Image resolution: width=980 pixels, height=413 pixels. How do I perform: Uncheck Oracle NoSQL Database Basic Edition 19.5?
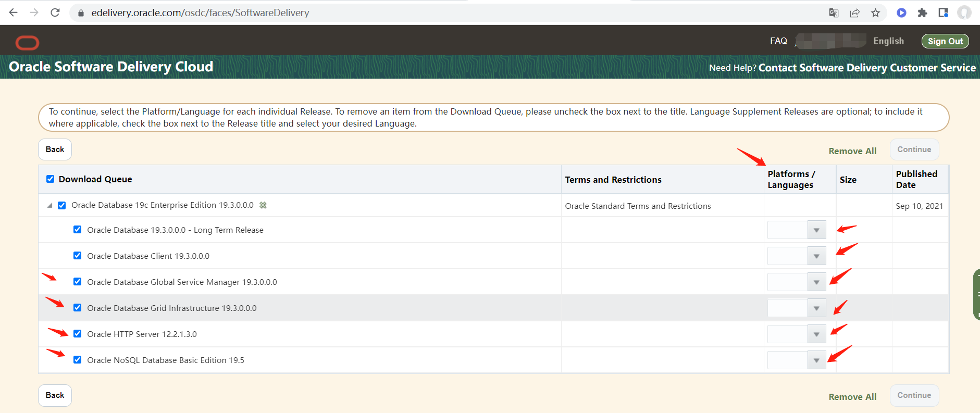pyautogui.click(x=78, y=360)
